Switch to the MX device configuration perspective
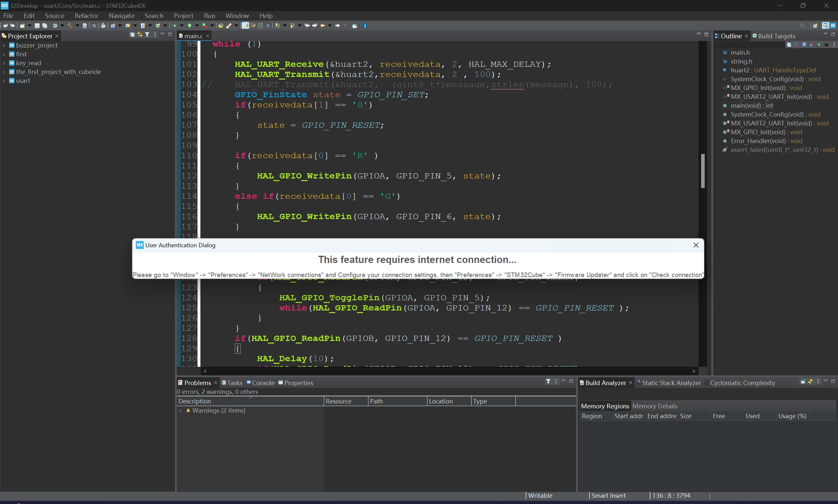Viewport: 838px width, 504px height. tap(833, 26)
